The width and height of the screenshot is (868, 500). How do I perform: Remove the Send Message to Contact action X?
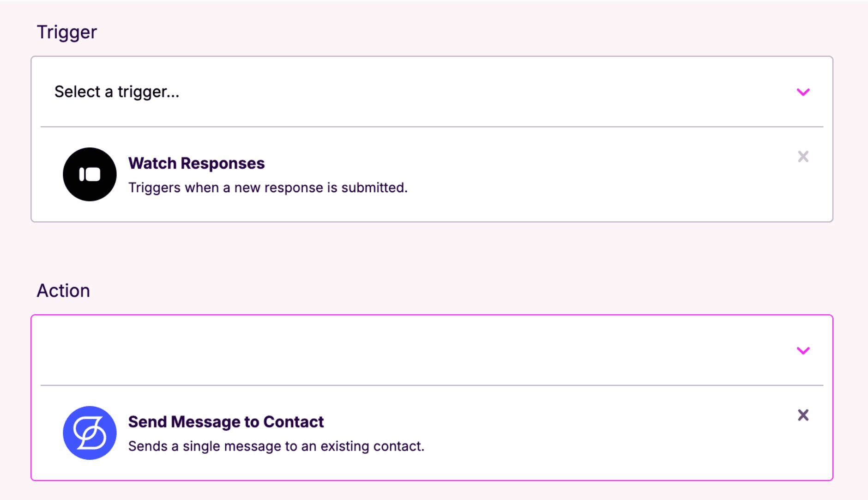pyautogui.click(x=803, y=415)
